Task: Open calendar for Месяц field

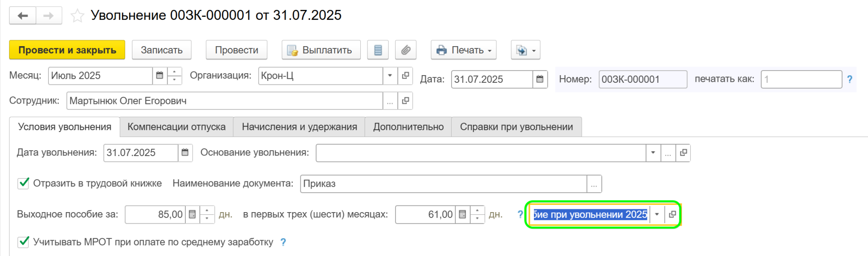Action: pyautogui.click(x=160, y=76)
